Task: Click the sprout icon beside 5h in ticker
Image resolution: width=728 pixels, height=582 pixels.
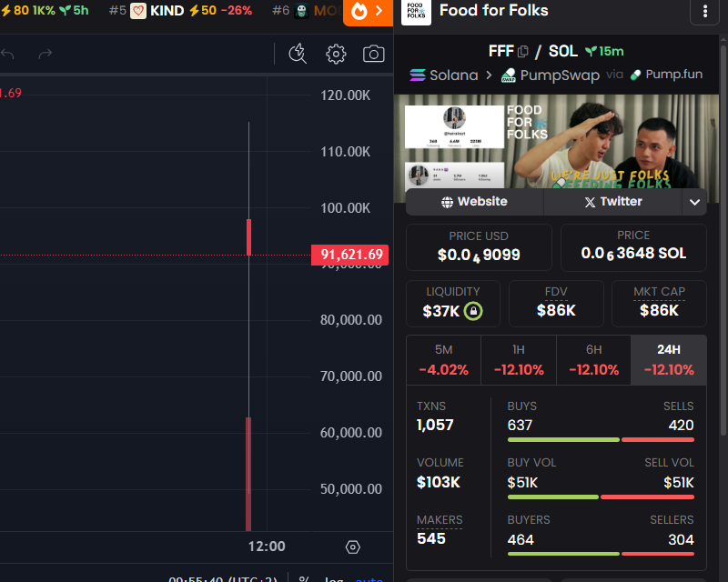Action: point(65,10)
